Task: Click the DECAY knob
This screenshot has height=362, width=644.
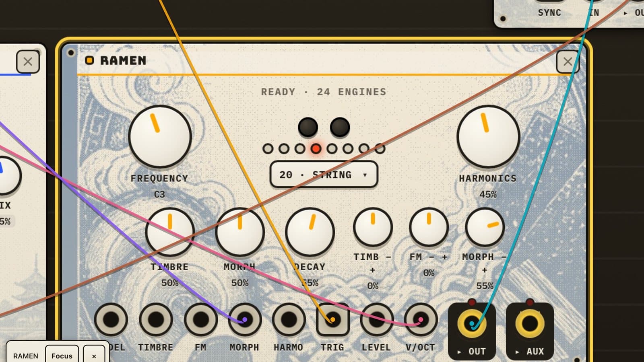Action: 310,232
